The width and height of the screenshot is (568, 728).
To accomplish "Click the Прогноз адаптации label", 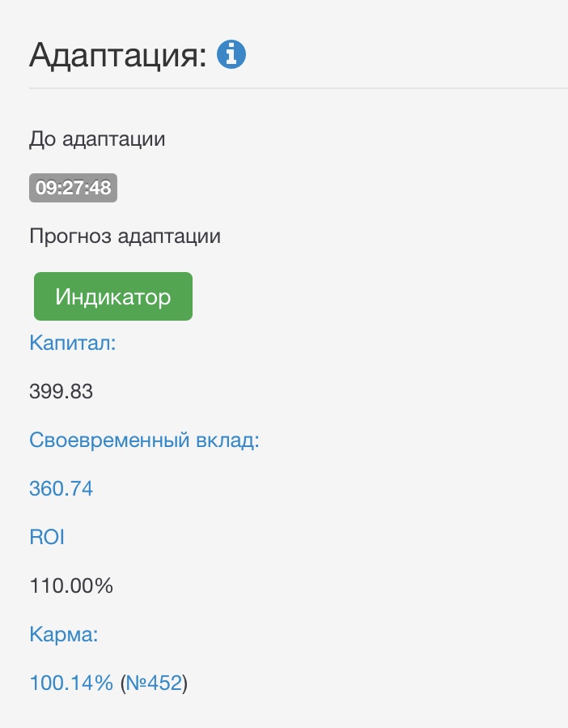I will pyautogui.click(x=125, y=236).
